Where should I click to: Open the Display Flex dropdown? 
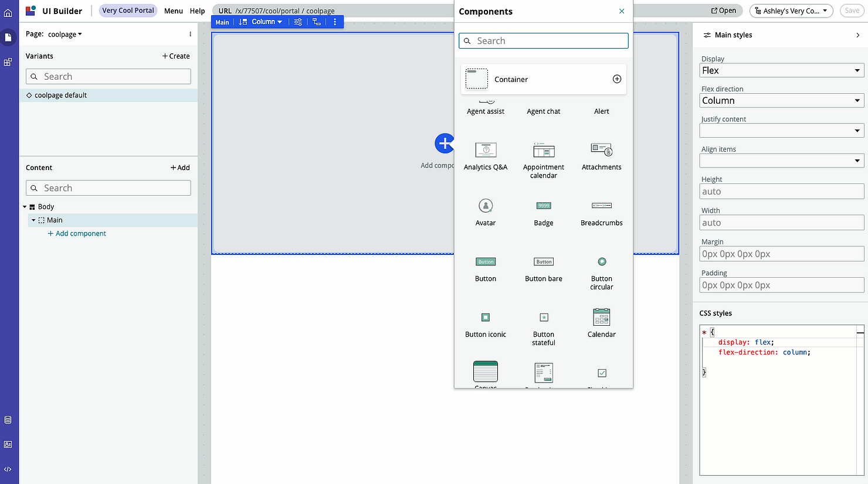[x=782, y=70]
